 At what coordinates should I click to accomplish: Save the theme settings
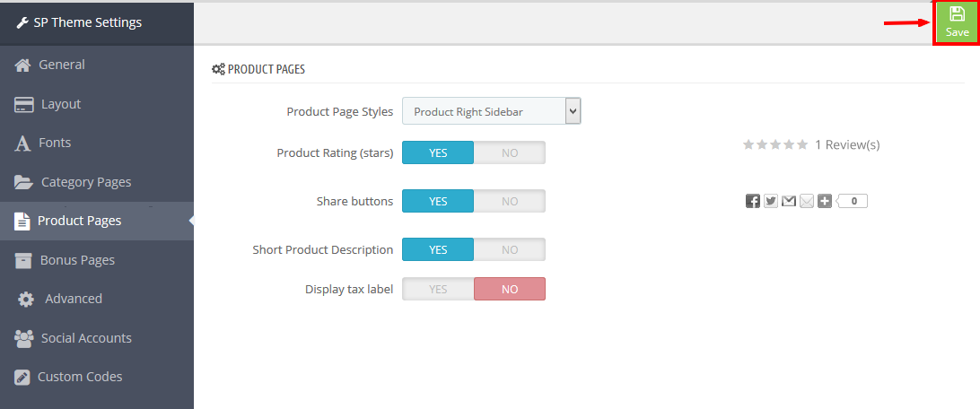point(957,22)
